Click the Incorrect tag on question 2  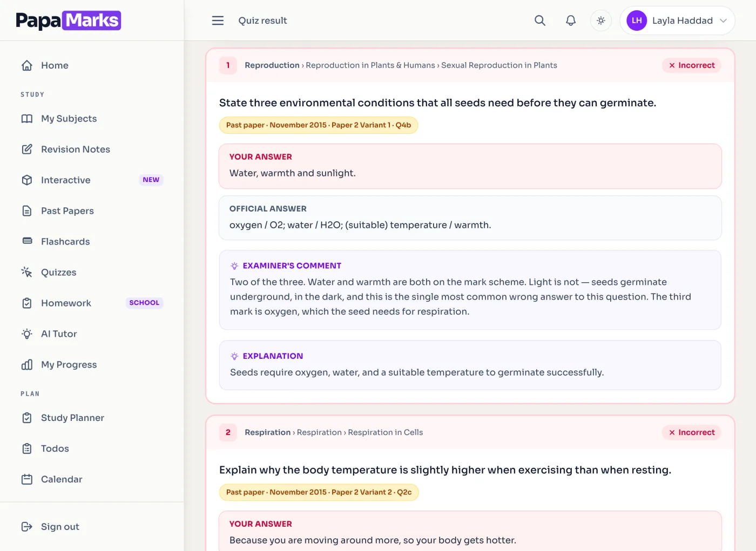pyautogui.click(x=692, y=432)
